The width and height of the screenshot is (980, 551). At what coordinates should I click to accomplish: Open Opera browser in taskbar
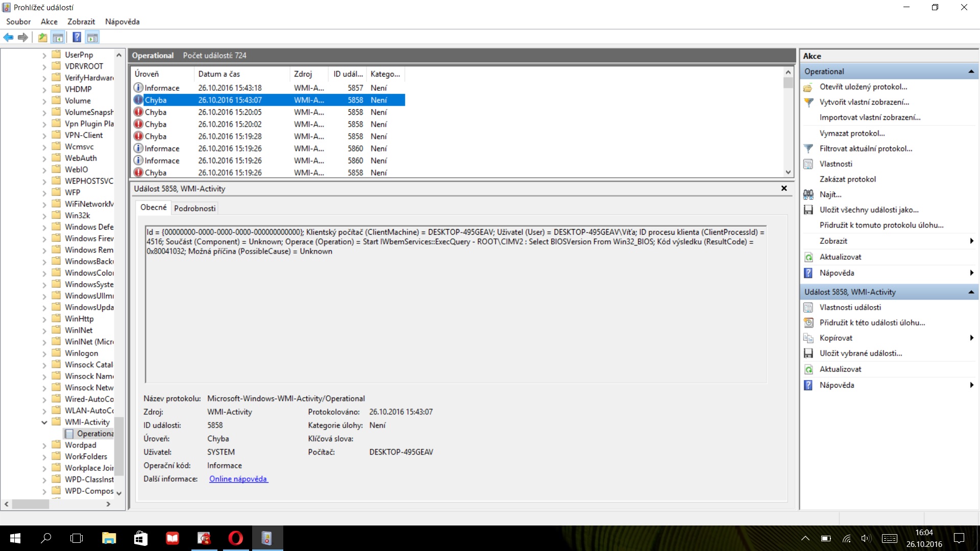tap(235, 538)
